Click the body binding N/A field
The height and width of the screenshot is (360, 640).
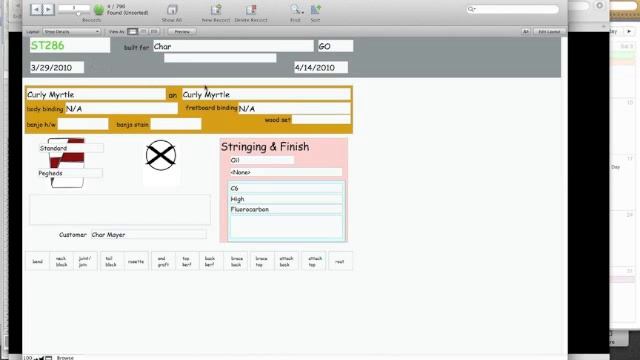[122, 109]
